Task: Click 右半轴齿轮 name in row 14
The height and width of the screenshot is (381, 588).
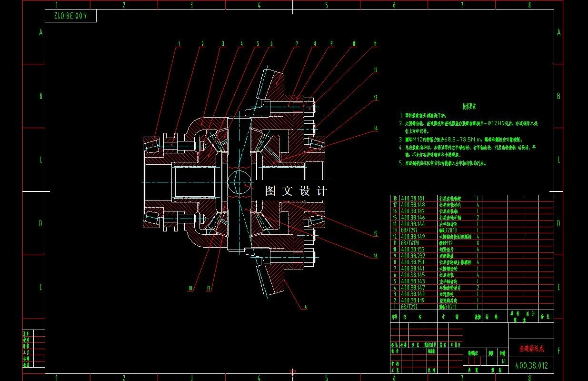Action: point(448,224)
